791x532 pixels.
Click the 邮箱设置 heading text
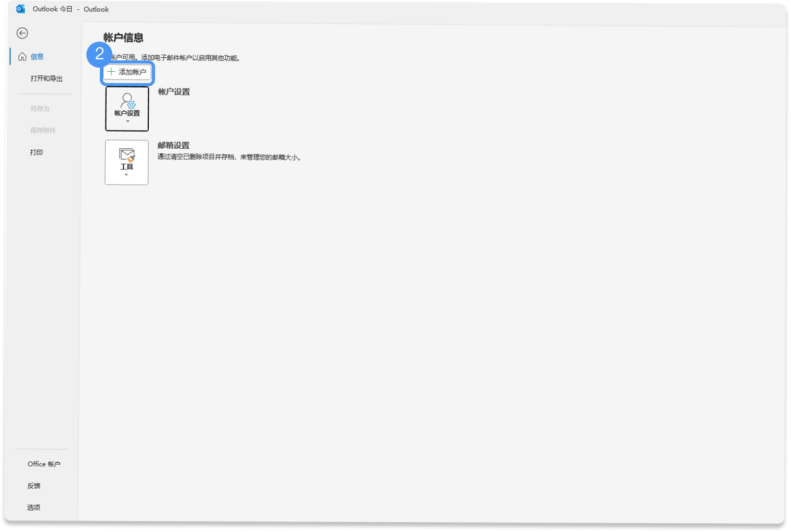tap(174, 146)
